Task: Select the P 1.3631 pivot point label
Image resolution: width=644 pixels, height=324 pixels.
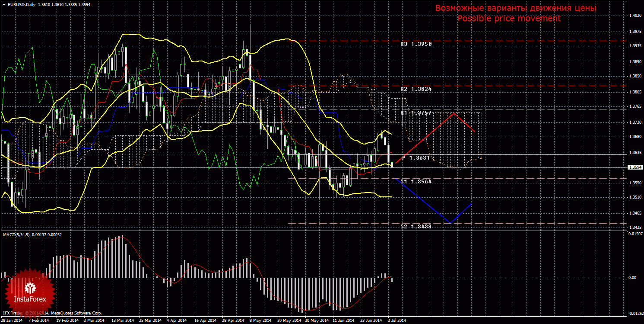Action: click(416, 158)
